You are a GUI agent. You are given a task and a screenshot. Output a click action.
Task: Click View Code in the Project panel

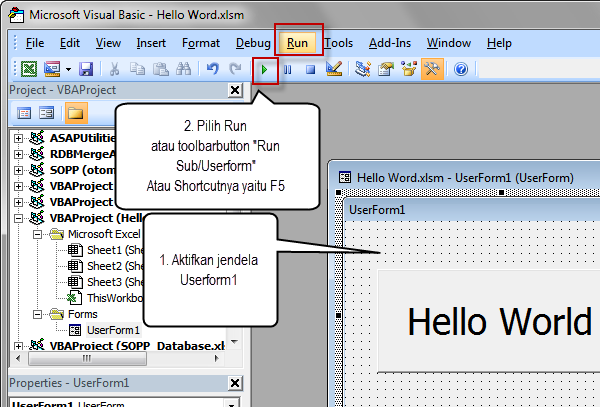click(x=23, y=113)
